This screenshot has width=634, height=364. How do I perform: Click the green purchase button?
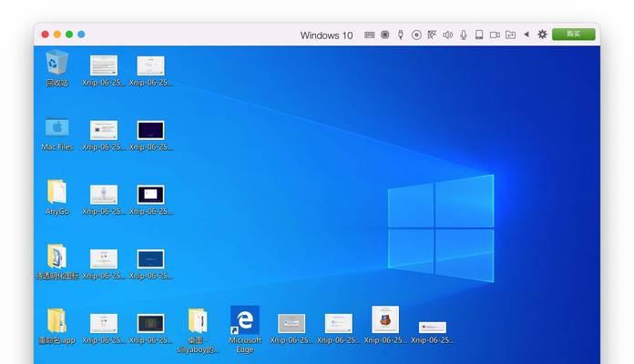click(x=573, y=35)
